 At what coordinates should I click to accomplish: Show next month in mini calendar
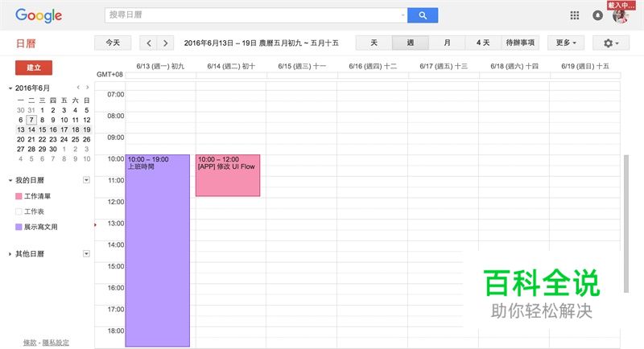tap(87, 88)
